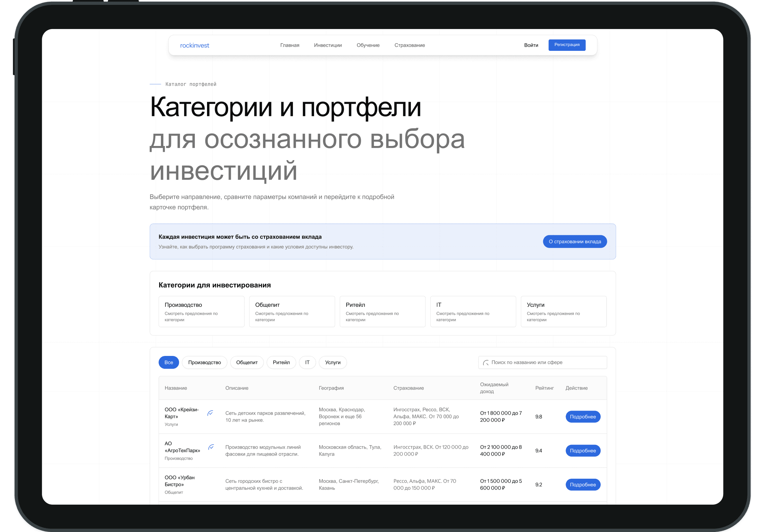Open the «Обучение» menu item
The height and width of the screenshot is (532, 763).
368,45
